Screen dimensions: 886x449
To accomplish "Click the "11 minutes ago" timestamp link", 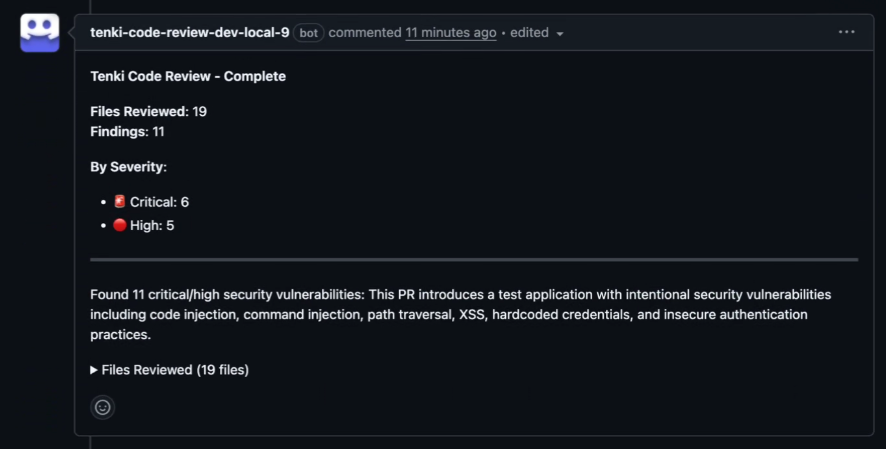I will pyautogui.click(x=450, y=32).
